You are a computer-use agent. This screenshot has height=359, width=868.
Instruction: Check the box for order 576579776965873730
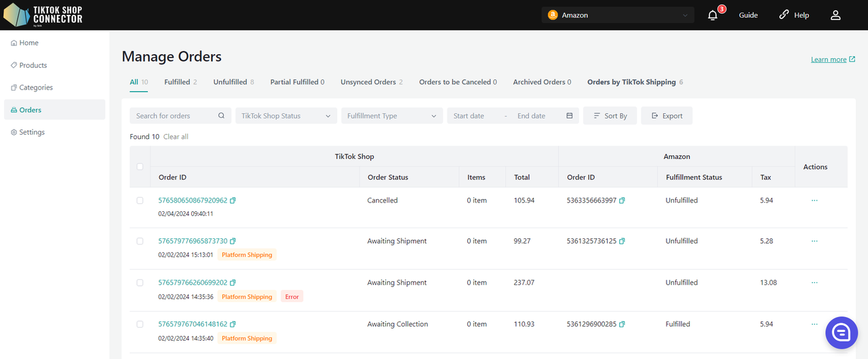140,241
